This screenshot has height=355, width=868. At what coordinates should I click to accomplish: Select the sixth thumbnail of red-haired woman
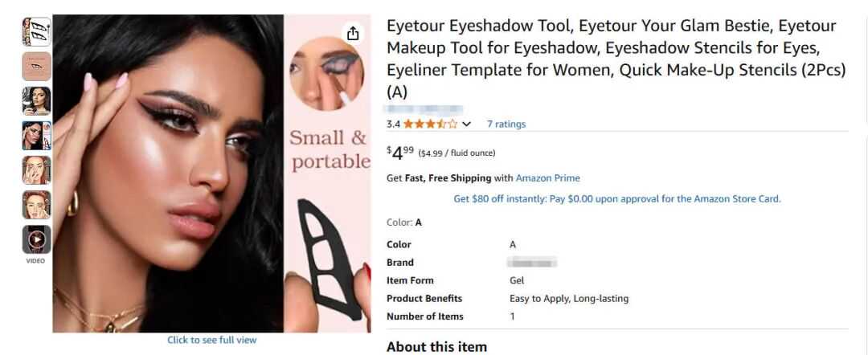[x=36, y=205]
